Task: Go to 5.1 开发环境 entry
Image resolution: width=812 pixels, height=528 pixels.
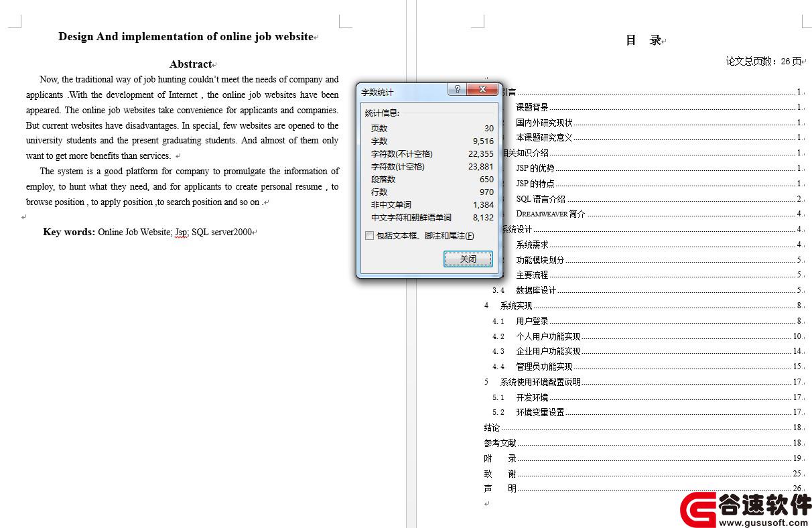Action: coord(647,397)
